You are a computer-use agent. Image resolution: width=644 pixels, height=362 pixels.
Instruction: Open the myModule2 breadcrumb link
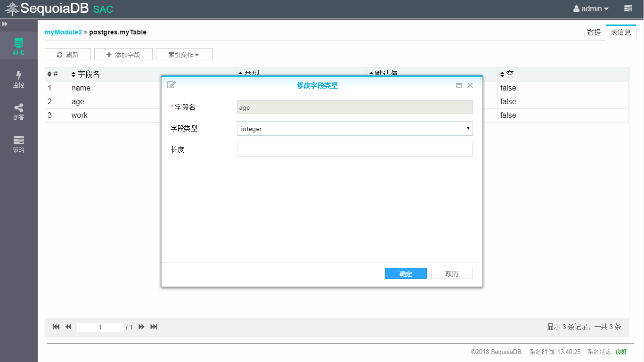click(63, 32)
